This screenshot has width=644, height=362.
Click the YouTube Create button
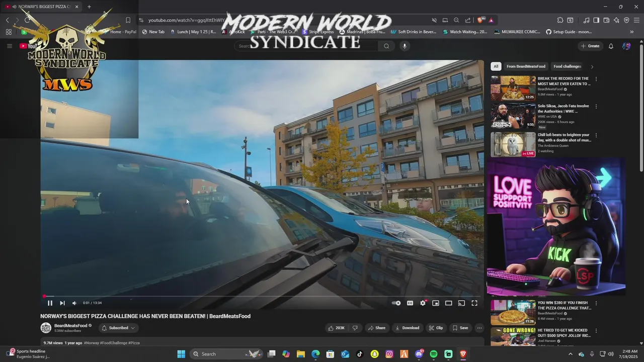590,46
